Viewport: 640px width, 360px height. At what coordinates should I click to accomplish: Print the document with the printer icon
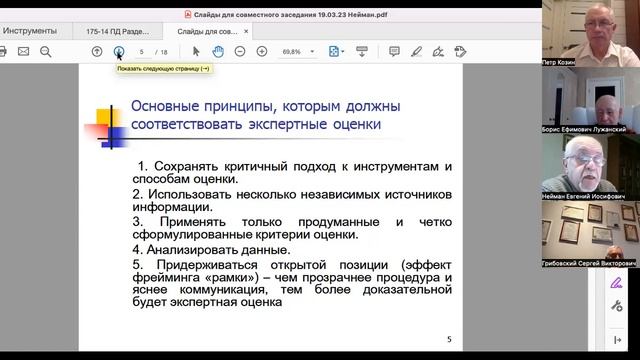tap(2, 51)
